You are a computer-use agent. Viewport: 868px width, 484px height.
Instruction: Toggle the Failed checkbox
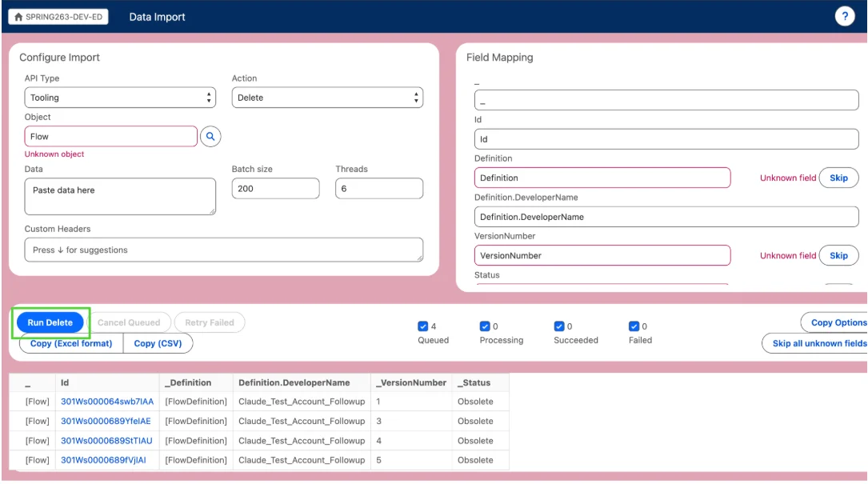tap(634, 326)
